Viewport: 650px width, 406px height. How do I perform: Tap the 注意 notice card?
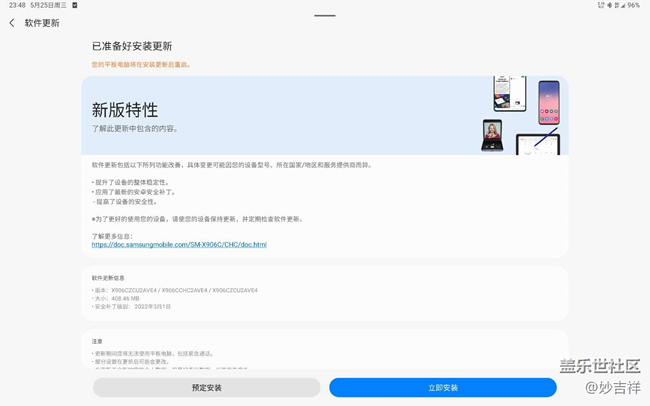[324, 350]
